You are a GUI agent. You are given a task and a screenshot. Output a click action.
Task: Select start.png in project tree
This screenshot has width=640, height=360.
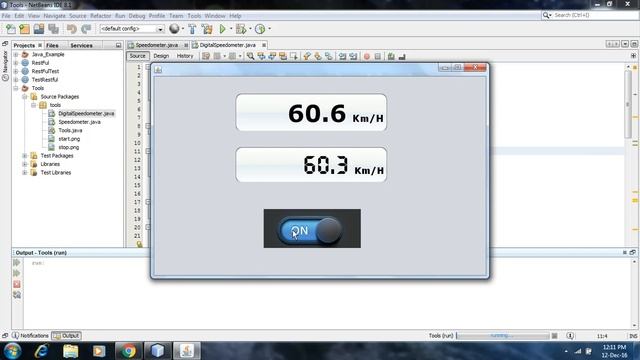(69, 139)
